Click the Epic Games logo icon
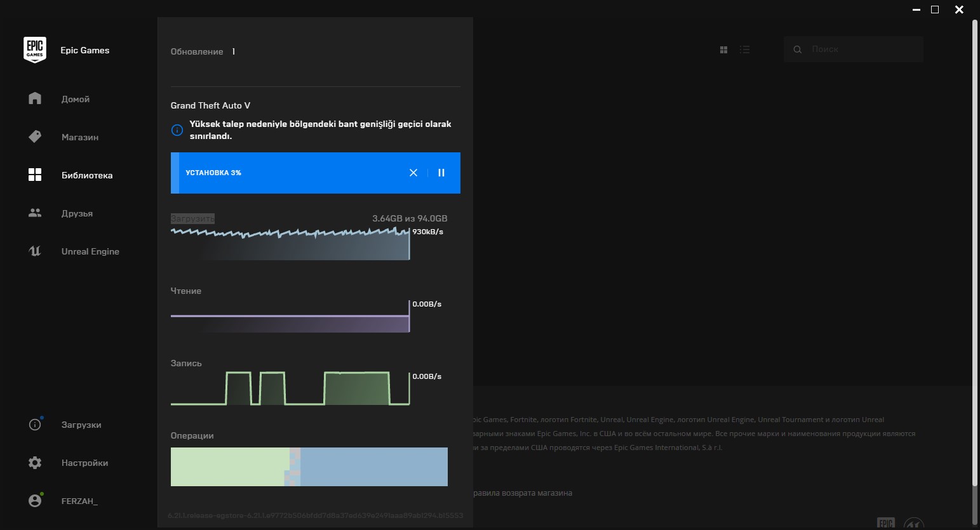 [35, 50]
